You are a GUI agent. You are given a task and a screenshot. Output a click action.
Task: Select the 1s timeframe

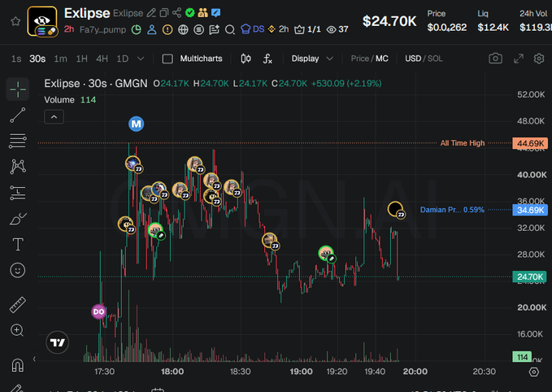point(16,59)
